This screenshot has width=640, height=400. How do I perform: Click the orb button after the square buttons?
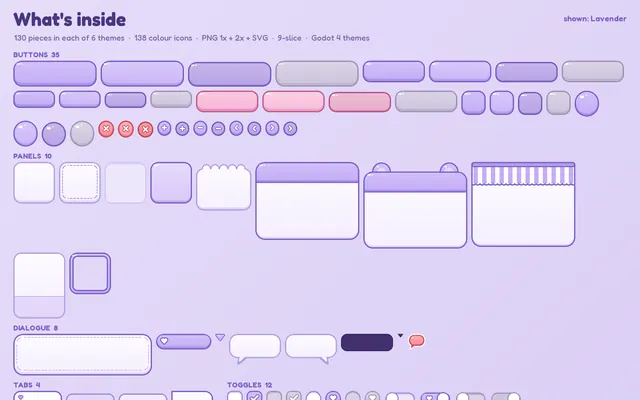click(x=587, y=104)
